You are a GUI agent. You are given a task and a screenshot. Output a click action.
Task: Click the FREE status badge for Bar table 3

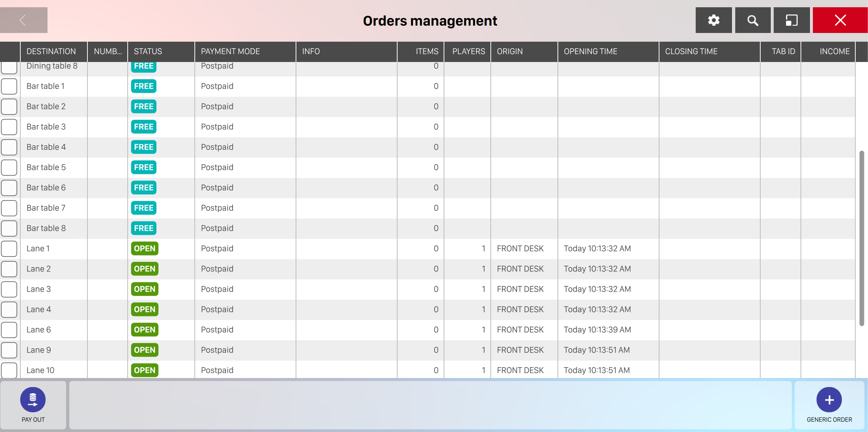[x=144, y=127]
